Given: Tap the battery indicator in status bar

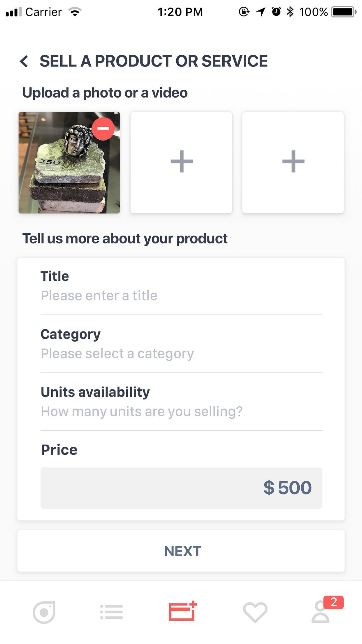Looking at the screenshot, I should (344, 12).
